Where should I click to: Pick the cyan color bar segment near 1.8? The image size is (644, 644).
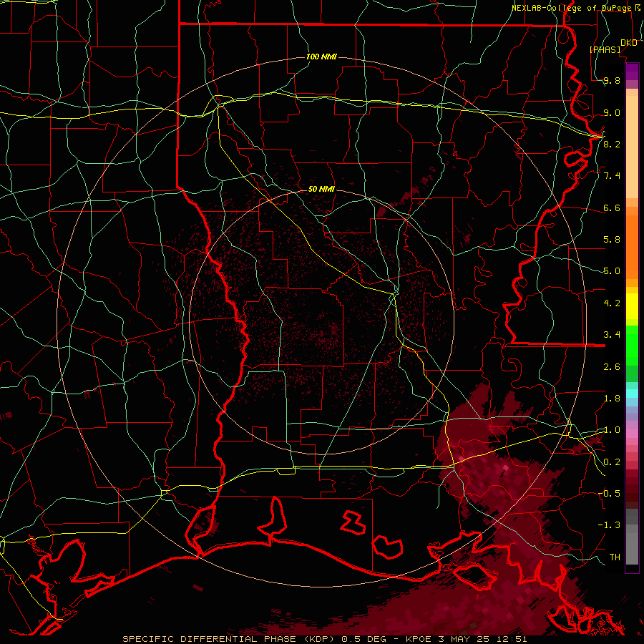(632, 393)
